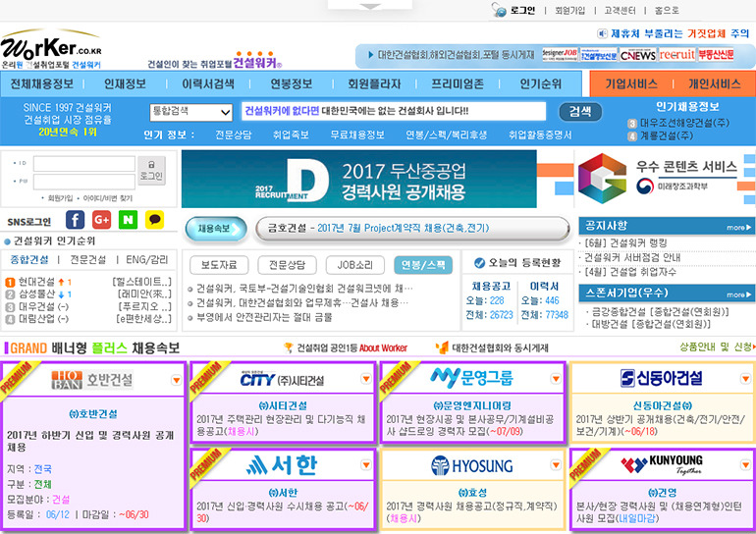Open the 2017 두산중공업 recruitment banner
The width and height of the screenshot is (756, 534).
[x=358, y=179]
